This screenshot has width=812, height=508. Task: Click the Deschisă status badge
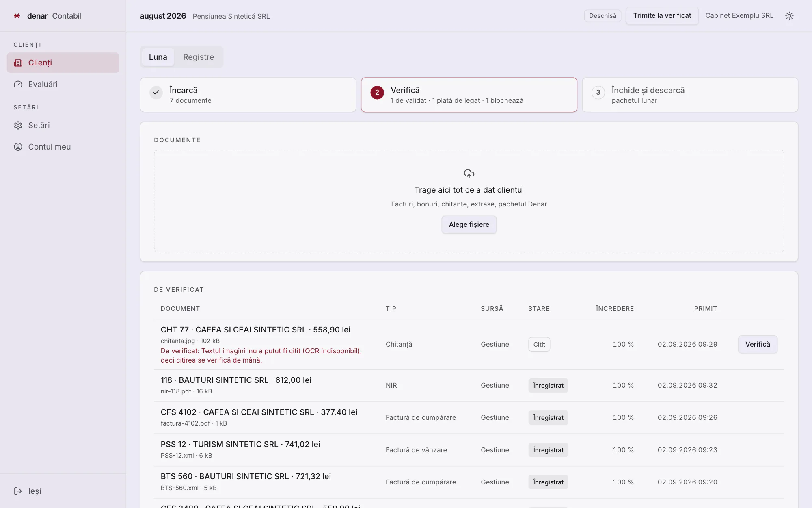tap(603, 16)
